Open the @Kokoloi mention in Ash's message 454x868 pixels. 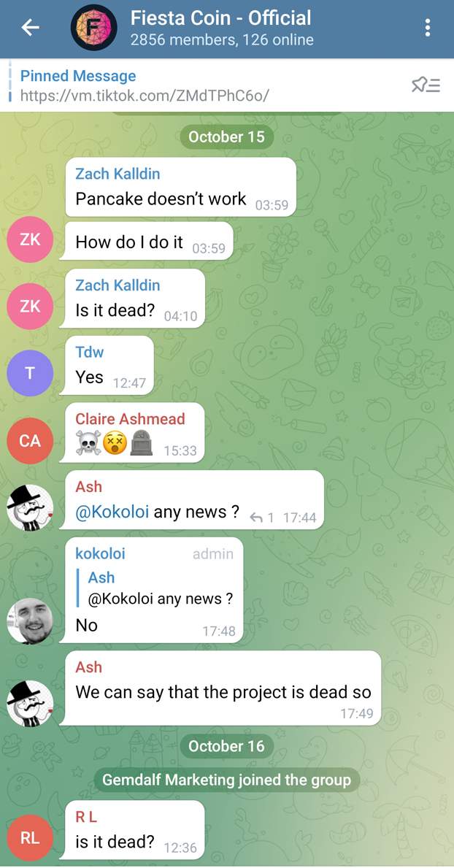(112, 512)
